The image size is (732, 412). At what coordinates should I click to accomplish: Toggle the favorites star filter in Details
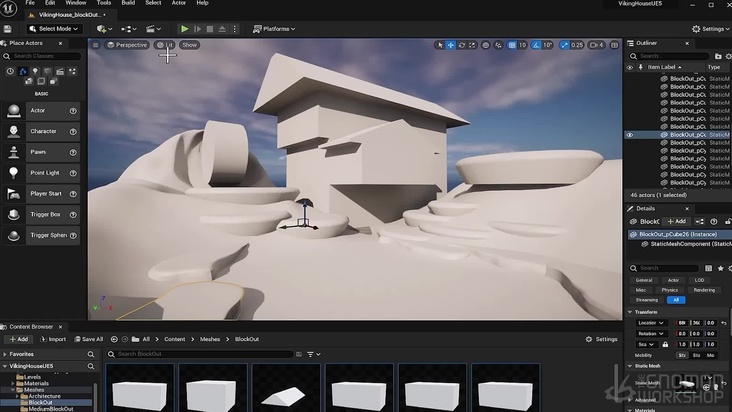720,268
